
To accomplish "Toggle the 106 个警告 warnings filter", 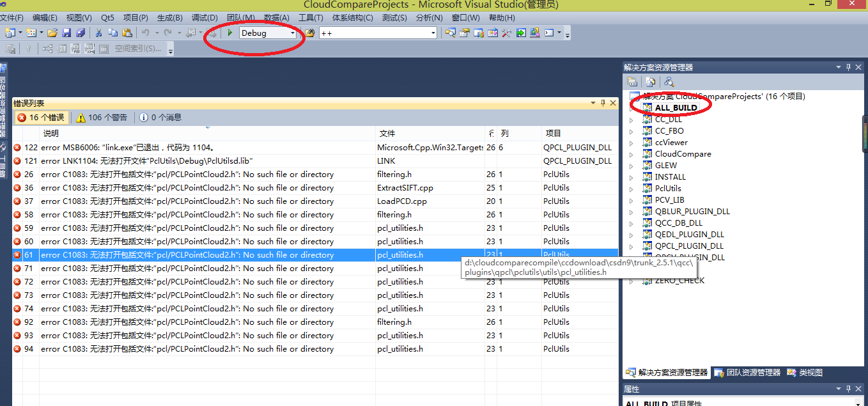I will (102, 118).
